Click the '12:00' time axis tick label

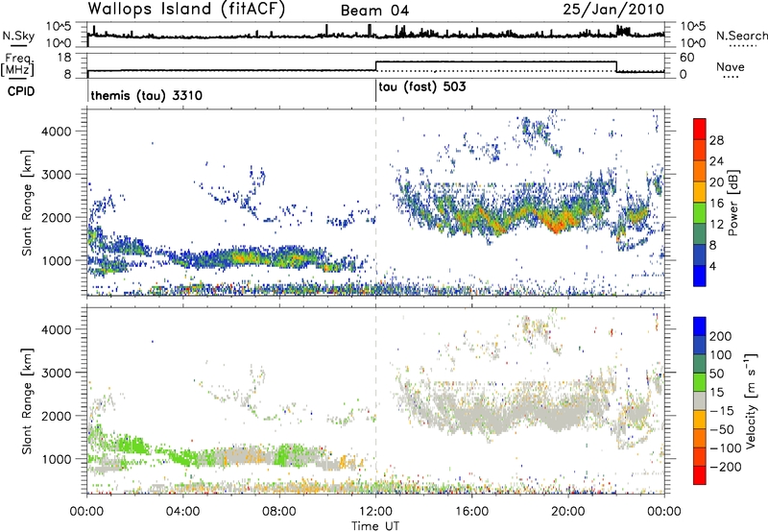(375, 512)
